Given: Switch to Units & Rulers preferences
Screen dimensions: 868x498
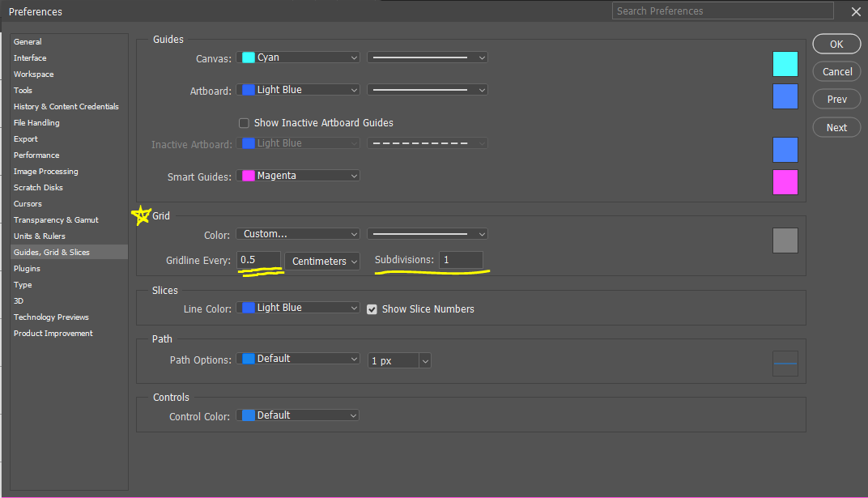Looking at the screenshot, I should click(x=40, y=236).
